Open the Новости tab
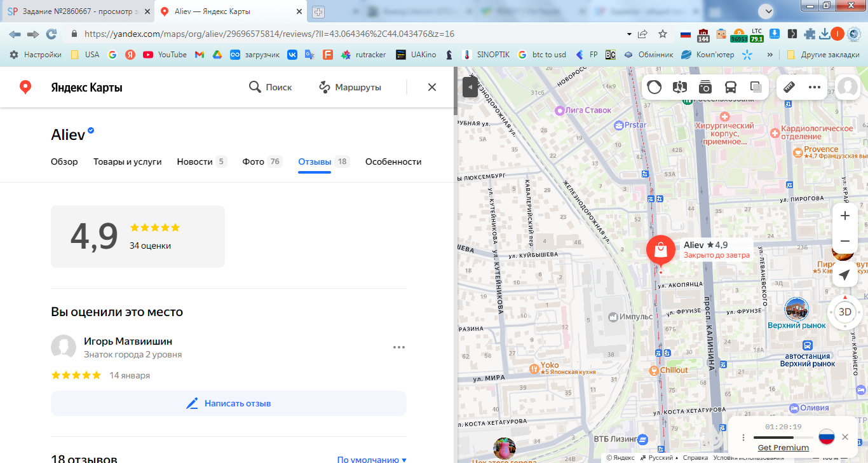 [x=202, y=162]
